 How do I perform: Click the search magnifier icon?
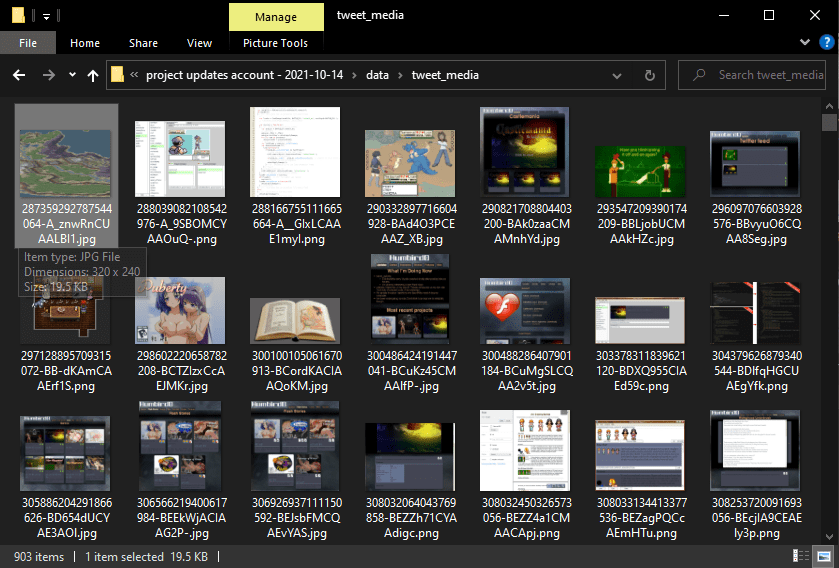click(x=697, y=75)
